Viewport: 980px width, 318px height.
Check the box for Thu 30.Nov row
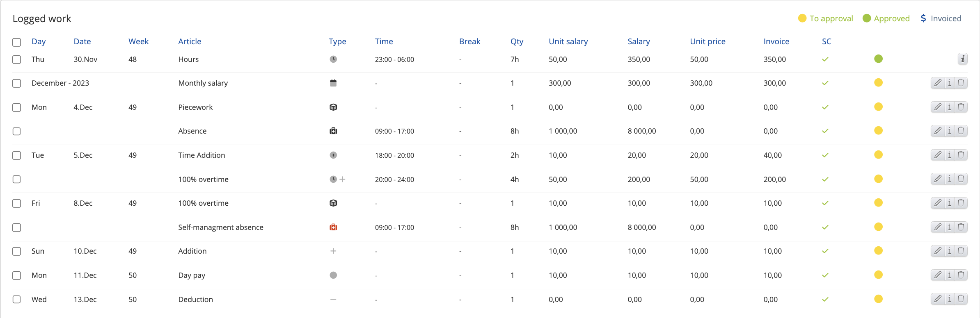pyautogui.click(x=16, y=59)
